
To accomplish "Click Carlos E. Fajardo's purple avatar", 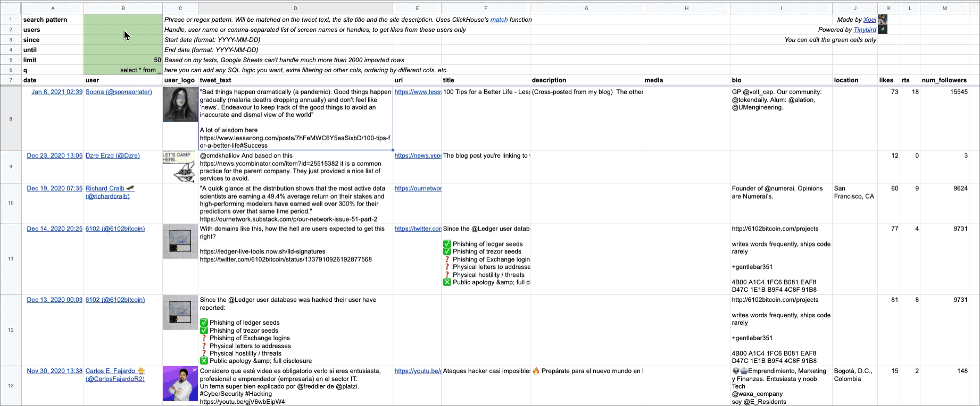I will pyautogui.click(x=180, y=384).
